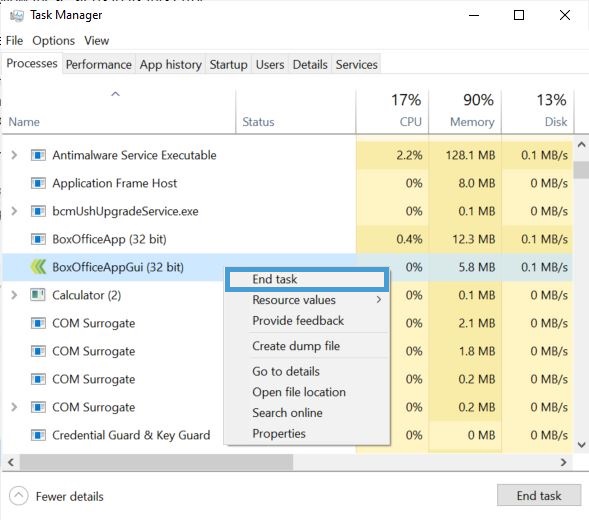The width and height of the screenshot is (589, 520).
Task: Click the End task button at bottom
Action: (539, 496)
